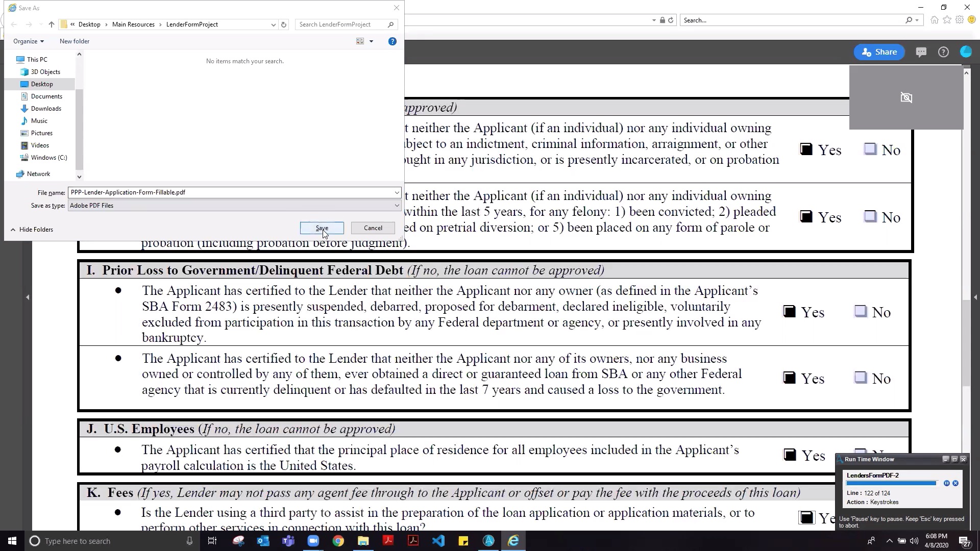980x551 pixels.
Task: Open Zoom from the taskbar
Action: (x=313, y=541)
